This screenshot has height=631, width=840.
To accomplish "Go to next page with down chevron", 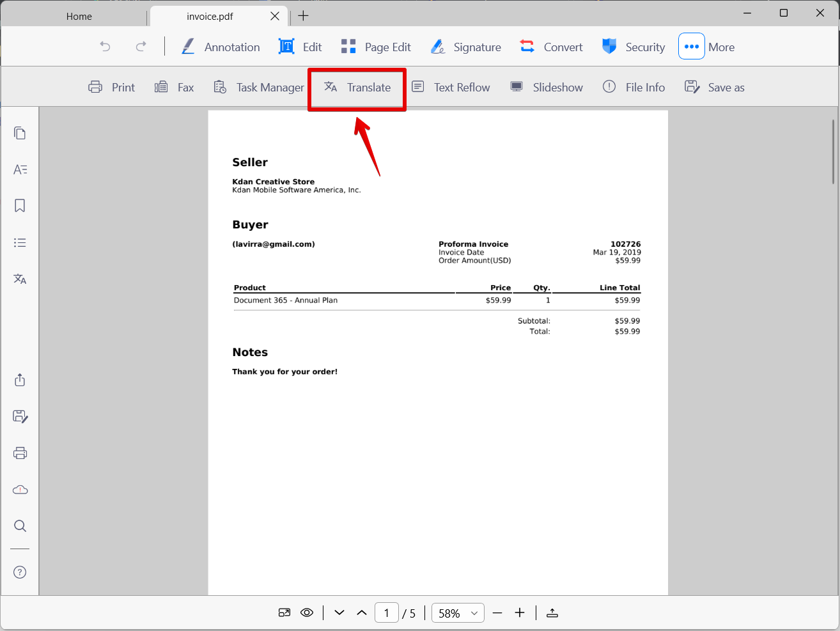I will 339,612.
